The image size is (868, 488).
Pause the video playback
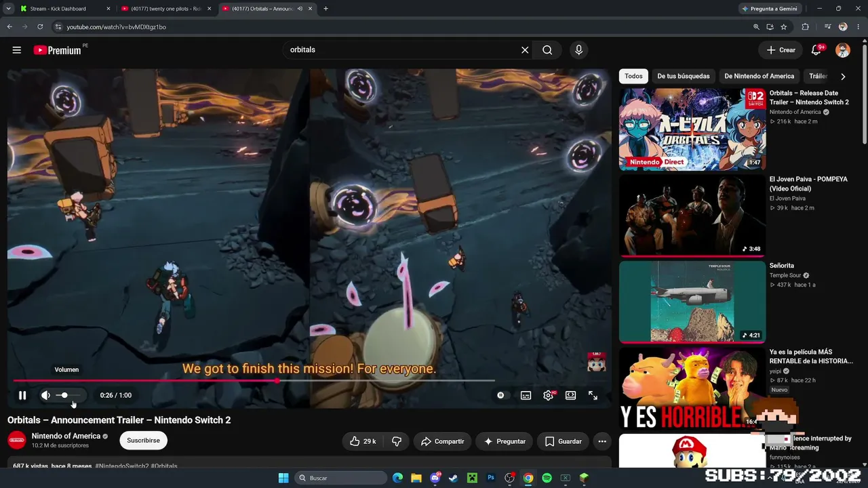click(22, 395)
